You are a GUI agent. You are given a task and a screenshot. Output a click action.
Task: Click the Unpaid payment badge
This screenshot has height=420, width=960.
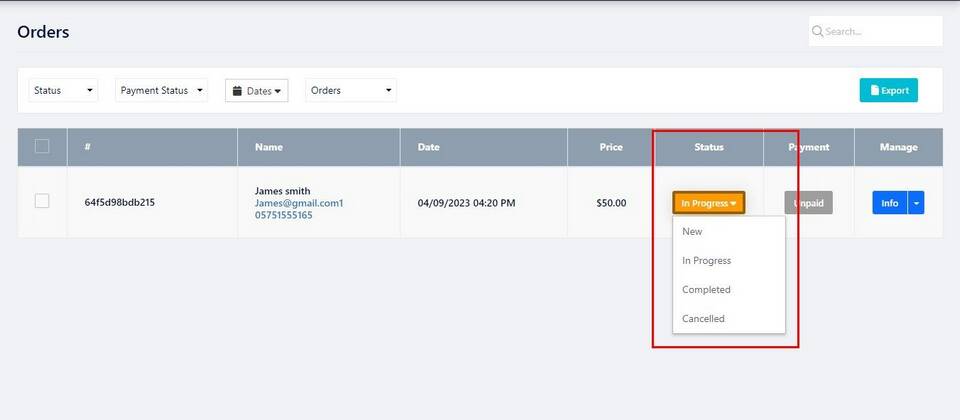tap(808, 203)
